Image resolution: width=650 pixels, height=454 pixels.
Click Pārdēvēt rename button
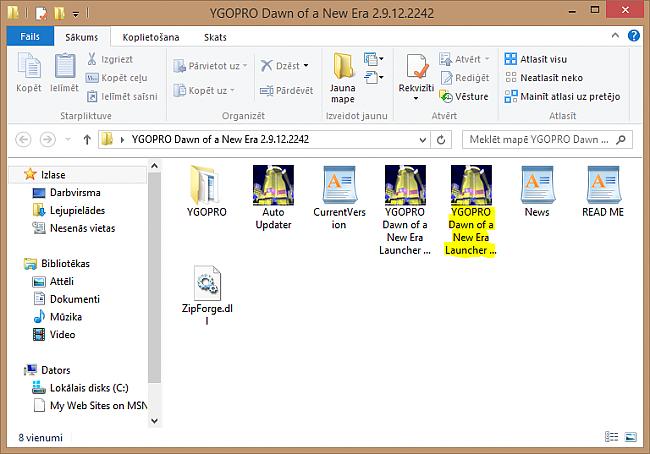pyautogui.click(x=286, y=90)
